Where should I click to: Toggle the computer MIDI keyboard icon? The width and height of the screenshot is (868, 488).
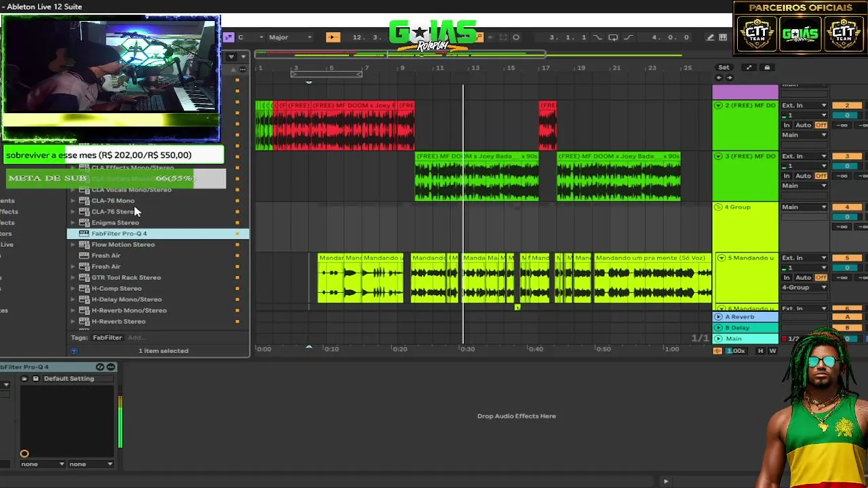pos(723,37)
